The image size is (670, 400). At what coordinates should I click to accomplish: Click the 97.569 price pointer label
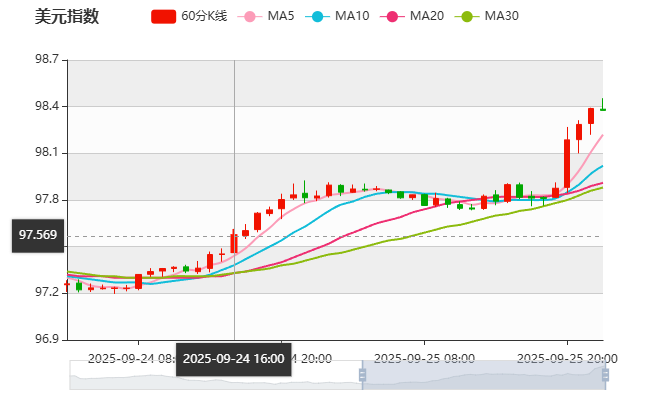(x=38, y=235)
